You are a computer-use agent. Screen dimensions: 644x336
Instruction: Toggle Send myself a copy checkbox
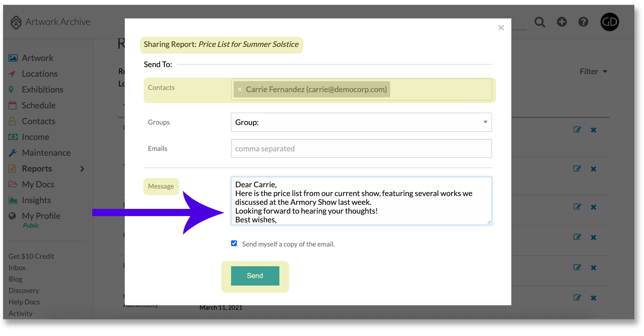(234, 243)
